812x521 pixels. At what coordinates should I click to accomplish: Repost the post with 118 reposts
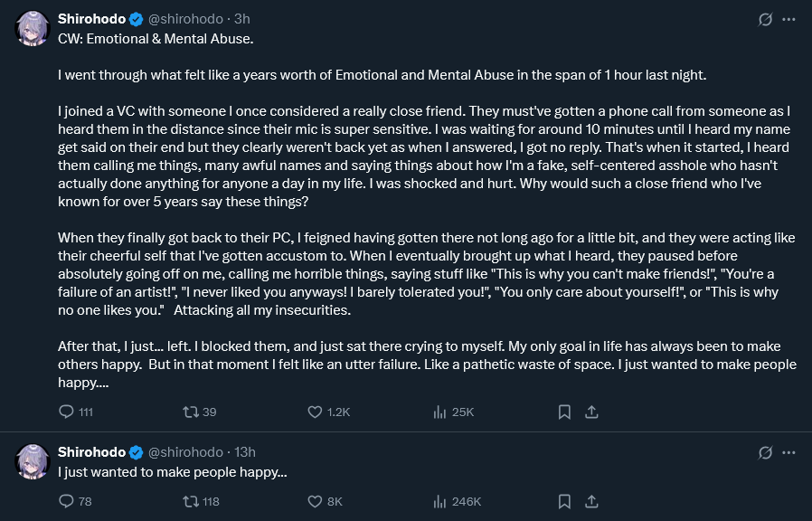[191, 501]
